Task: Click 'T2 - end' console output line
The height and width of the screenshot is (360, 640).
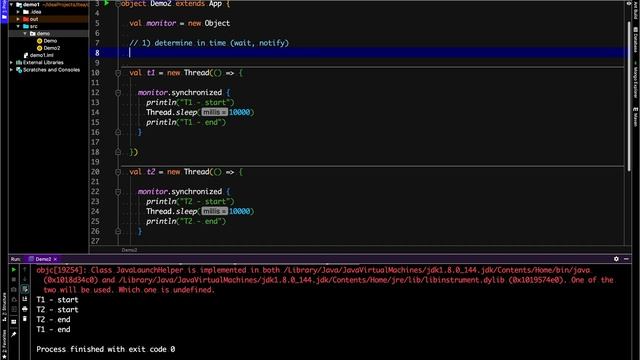Action: [x=53, y=320]
